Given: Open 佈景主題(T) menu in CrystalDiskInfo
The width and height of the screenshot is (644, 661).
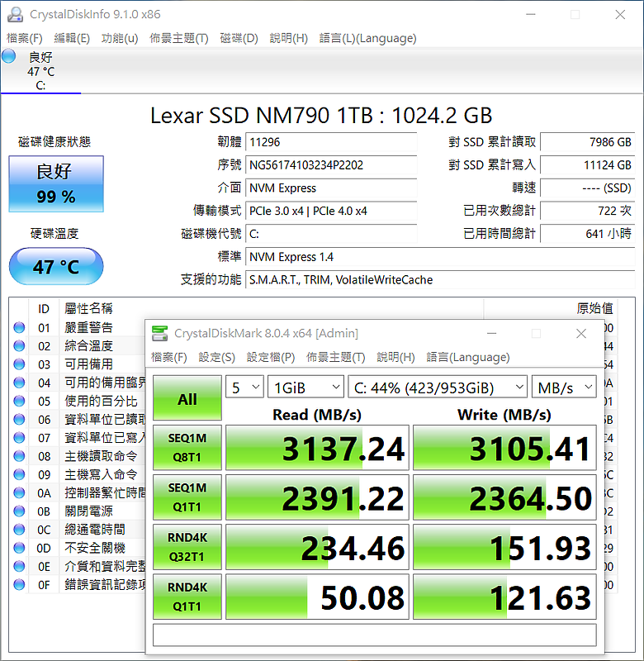Looking at the screenshot, I should (x=179, y=38).
